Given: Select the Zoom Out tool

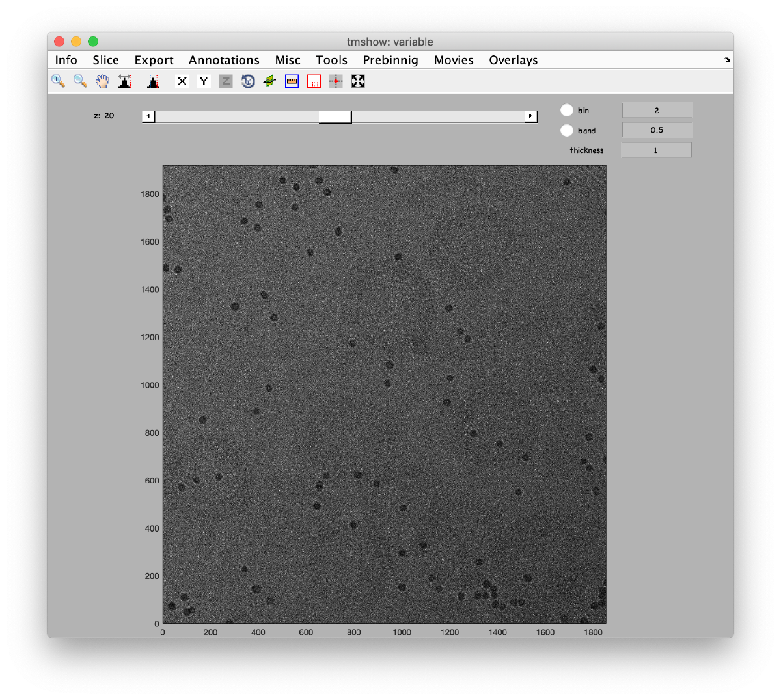Looking at the screenshot, I should point(80,81).
